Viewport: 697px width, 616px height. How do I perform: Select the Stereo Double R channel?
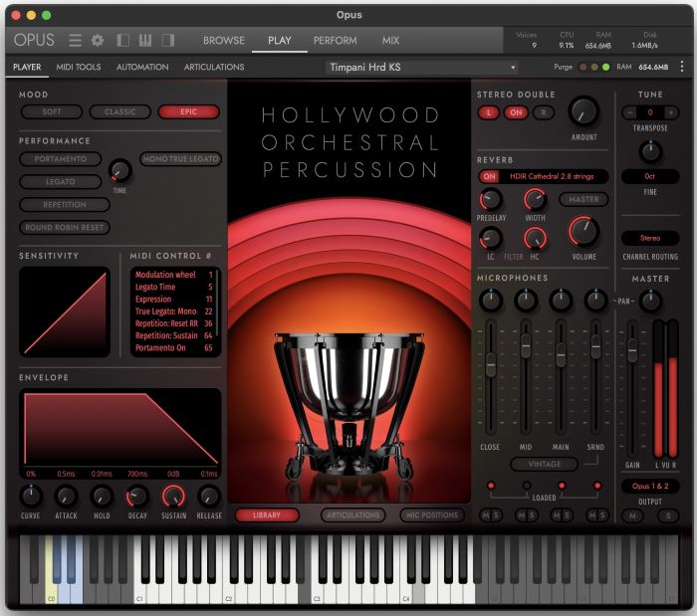pyautogui.click(x=544, y=112)
